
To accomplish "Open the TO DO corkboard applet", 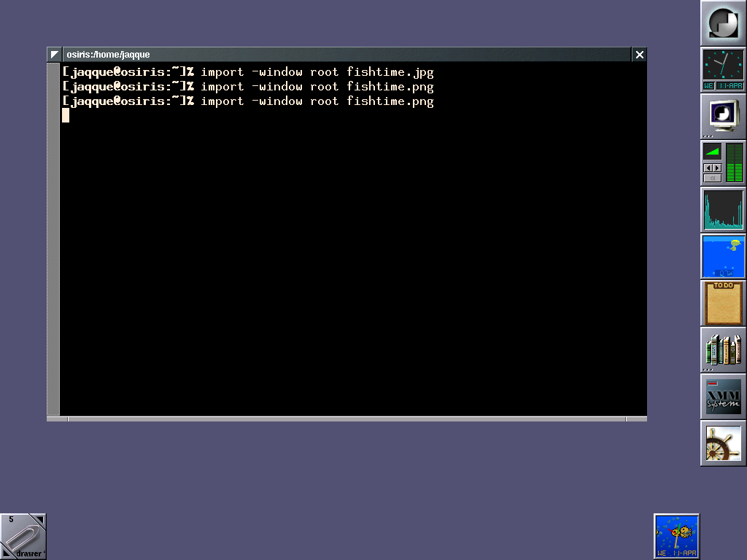I will pos(723,303).
